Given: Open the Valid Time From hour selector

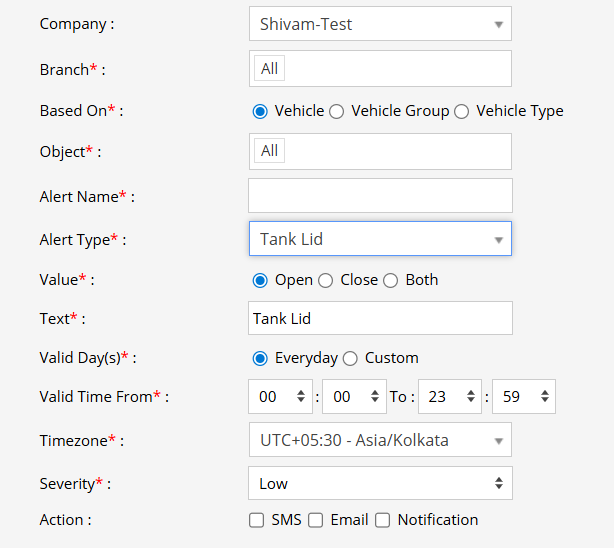Looking at the screenshot, I should (280, 397).
